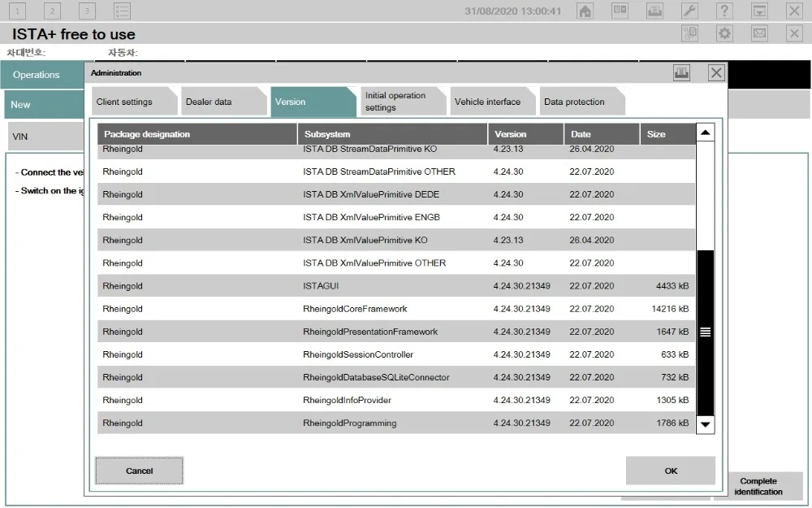Viewport: 812px width, 508px height.
Task: Click the Size column header
Action: 668,134
